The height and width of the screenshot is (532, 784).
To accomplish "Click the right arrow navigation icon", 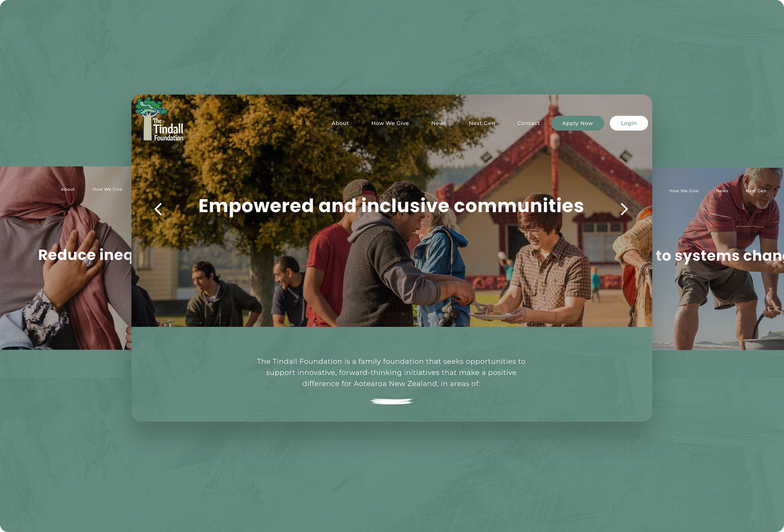I will click(x=624, y=208).
